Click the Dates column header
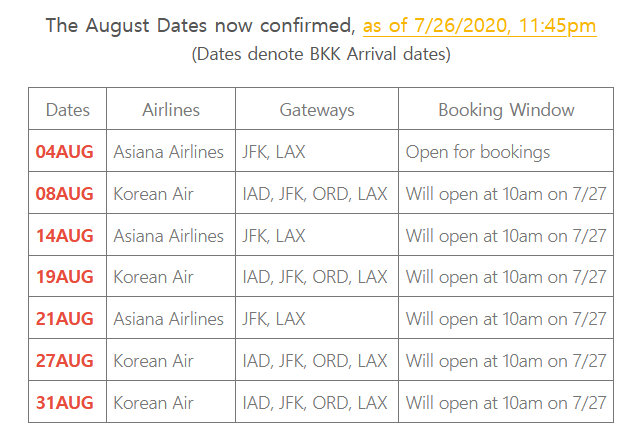The height and width of the screenshot is (444, 632). (x=68, y=110)
